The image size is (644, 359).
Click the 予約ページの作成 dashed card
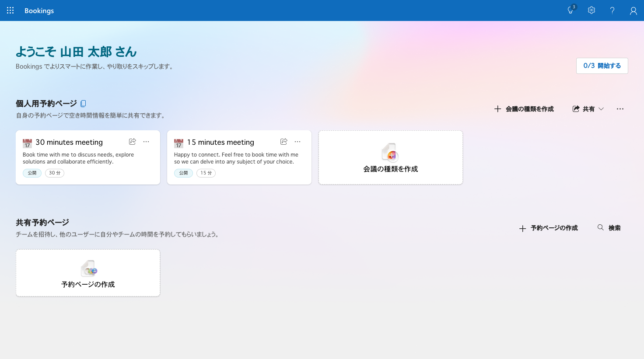point(88,273)
